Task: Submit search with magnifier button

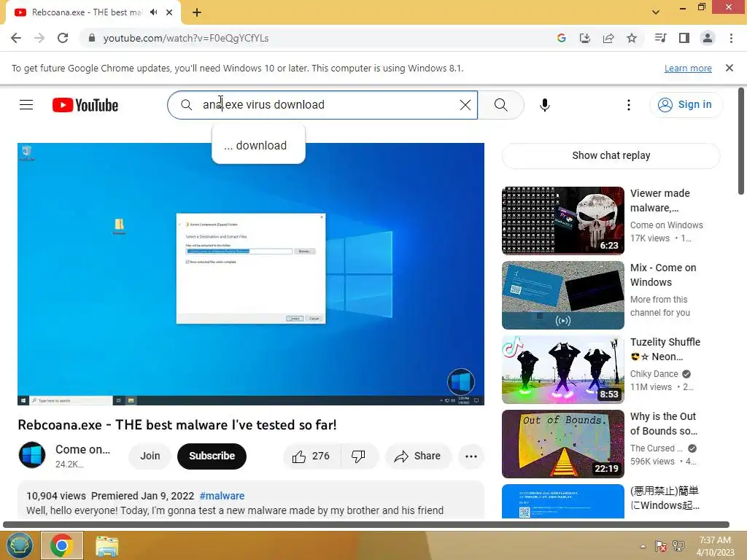Action: pyautogui.click(x=500, y=105)
